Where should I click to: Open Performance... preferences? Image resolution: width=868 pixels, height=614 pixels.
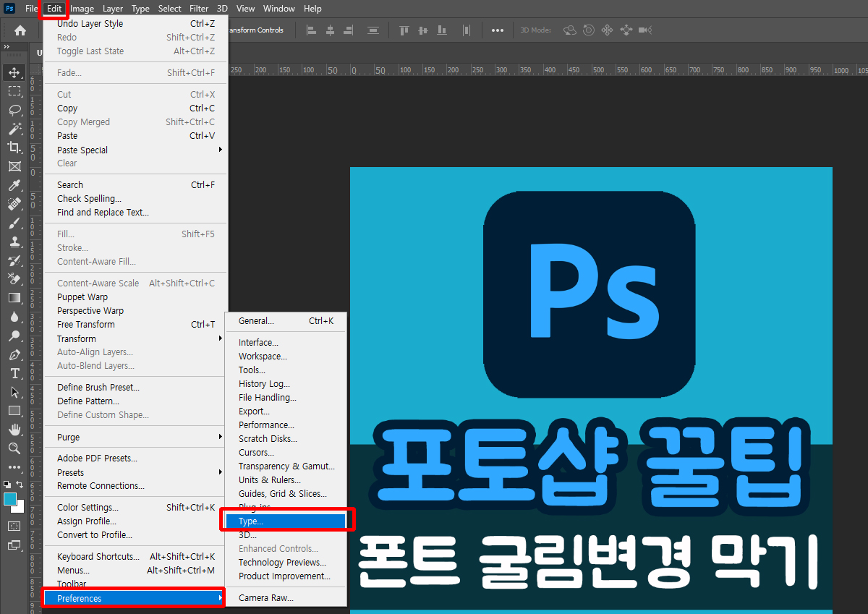click(x=286, y=425)
